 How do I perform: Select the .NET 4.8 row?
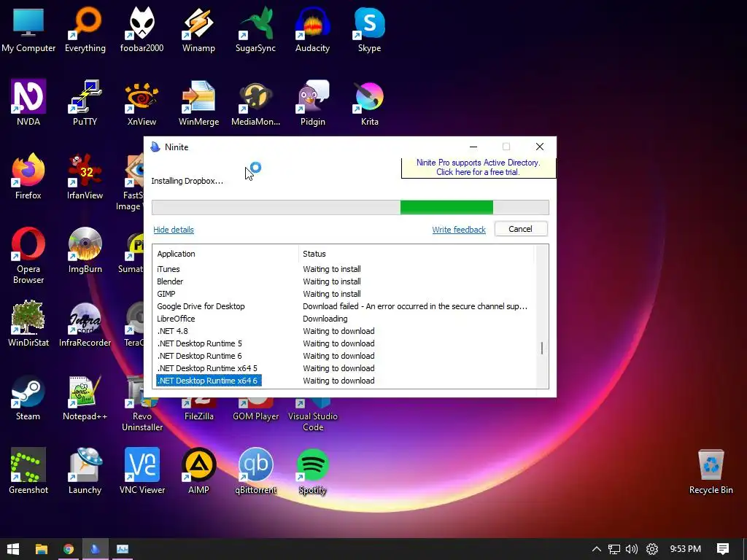[343, 331]
